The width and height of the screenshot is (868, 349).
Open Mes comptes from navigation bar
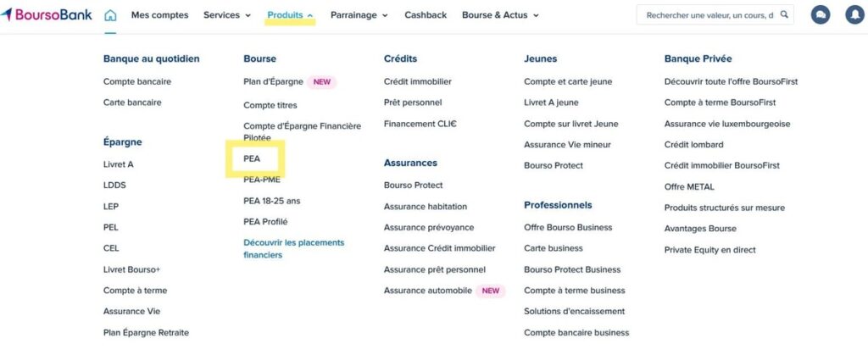click(159, 15)
